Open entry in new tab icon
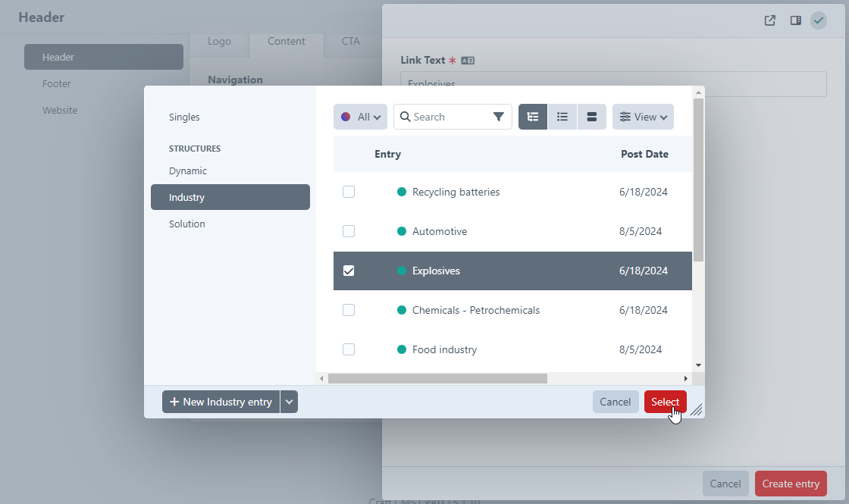The width and height of the screenshot is (849, 504). [x=770, y=20]
